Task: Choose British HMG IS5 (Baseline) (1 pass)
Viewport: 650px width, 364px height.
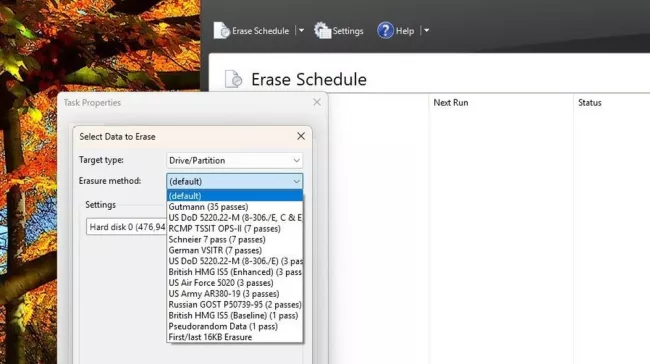Action: pos(235,315)
